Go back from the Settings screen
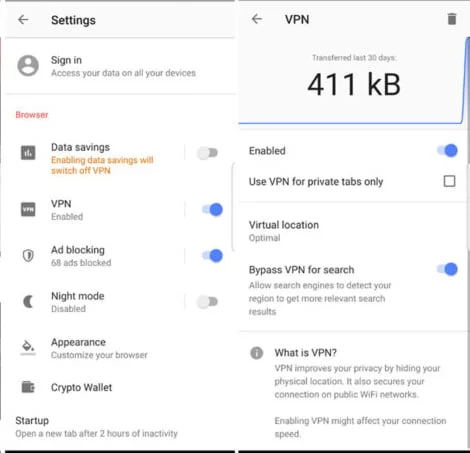The width and height of the screenshot is (470, 453). (x=23, y=20)
